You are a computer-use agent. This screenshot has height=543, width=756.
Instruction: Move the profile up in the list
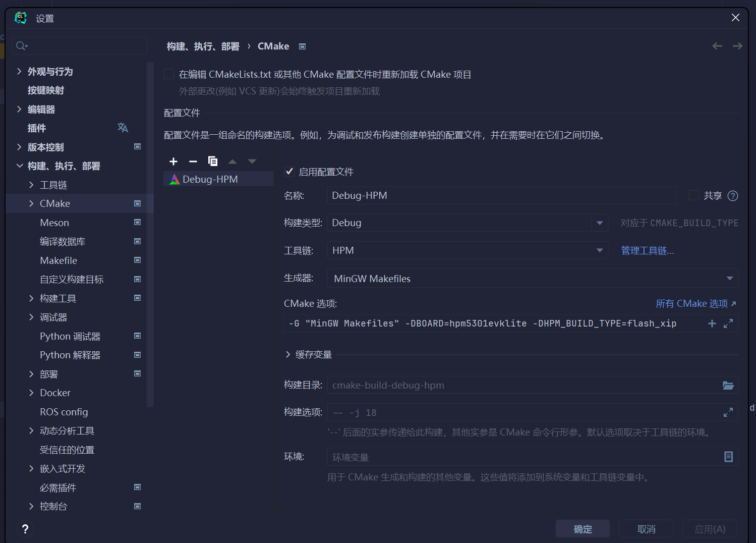232,161
